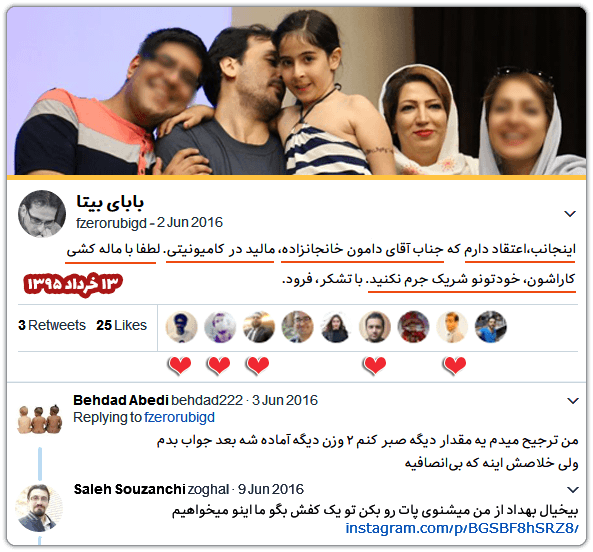Open the fzerorubigd reply-to link

pos(179,417)
